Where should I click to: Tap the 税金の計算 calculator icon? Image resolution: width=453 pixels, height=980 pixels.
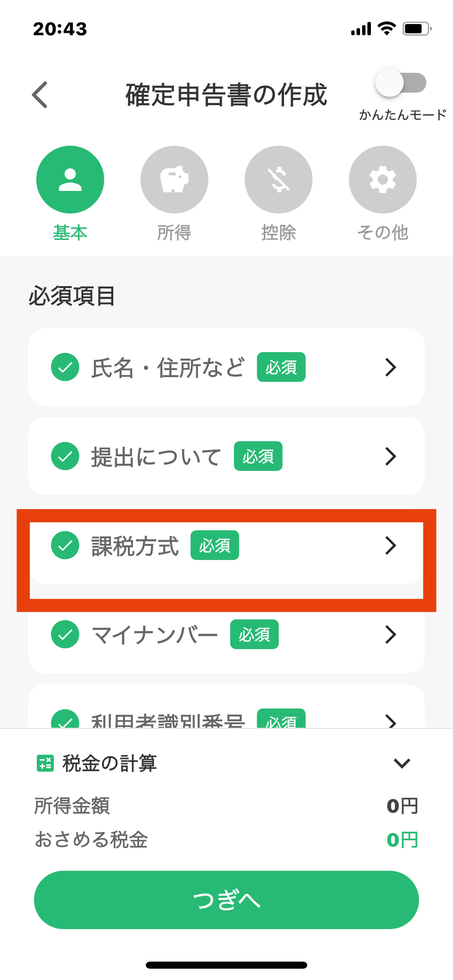pyautogui.click(x=45, y=763)
